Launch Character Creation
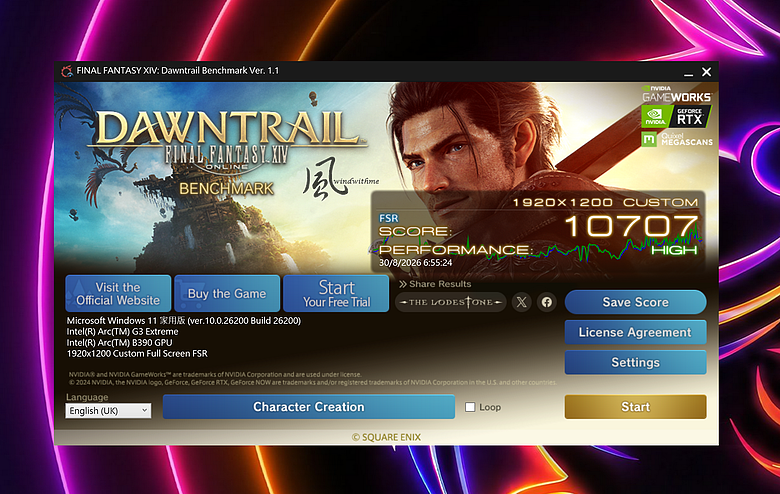Image resolution: width=780 pixels, height=494 pixels. point(308,407)
